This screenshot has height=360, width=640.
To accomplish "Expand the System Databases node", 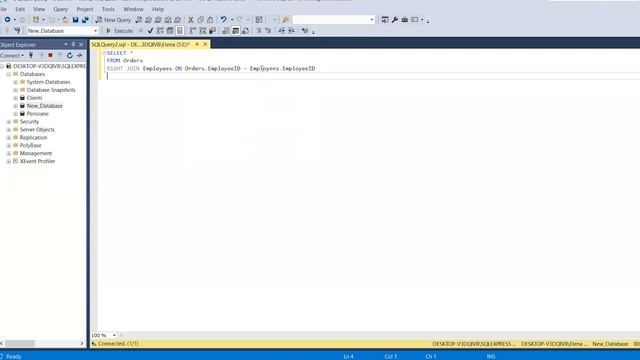I will pos(16,82).
